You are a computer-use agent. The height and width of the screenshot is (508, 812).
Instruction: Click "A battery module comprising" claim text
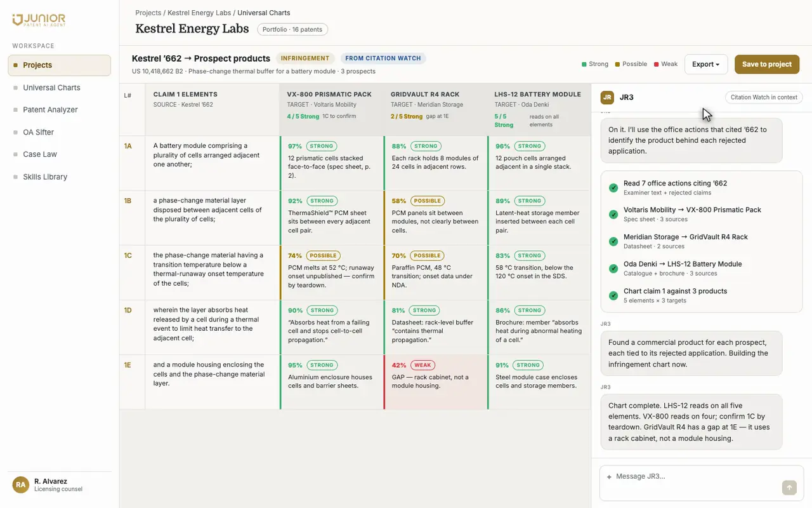point(207,155)
